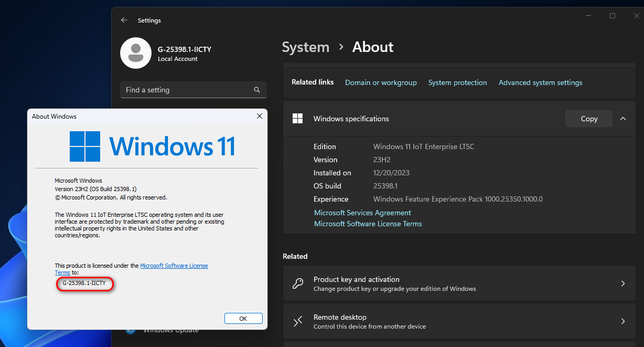The height and width of the screenshot is (347, 644).
Task: Click the Remote desktop row
Action: point(459,321)
